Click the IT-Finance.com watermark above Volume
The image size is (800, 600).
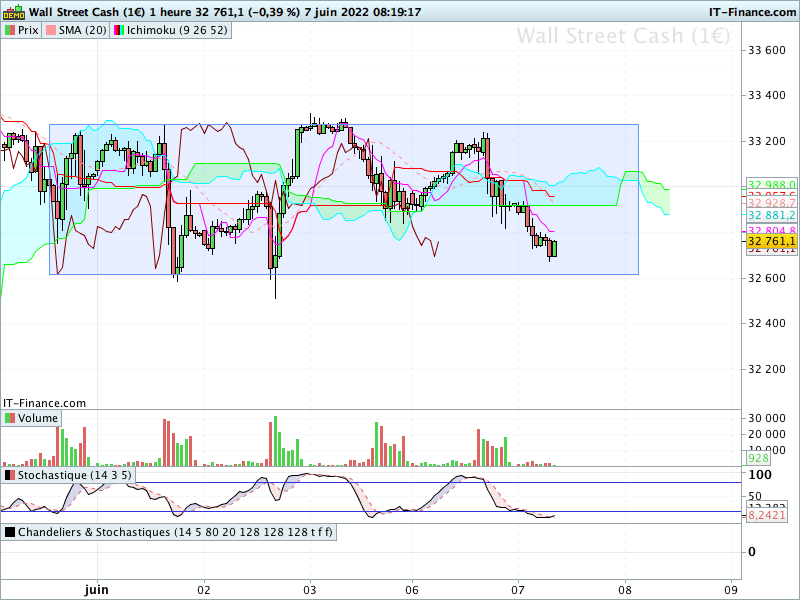[44, 403]
